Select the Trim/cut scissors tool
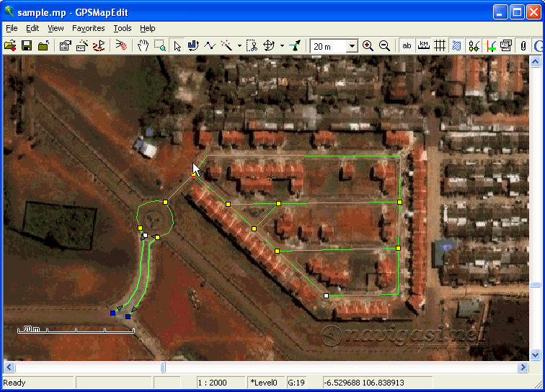The height and width of the screenshot is (392, 545). [251, 45]
